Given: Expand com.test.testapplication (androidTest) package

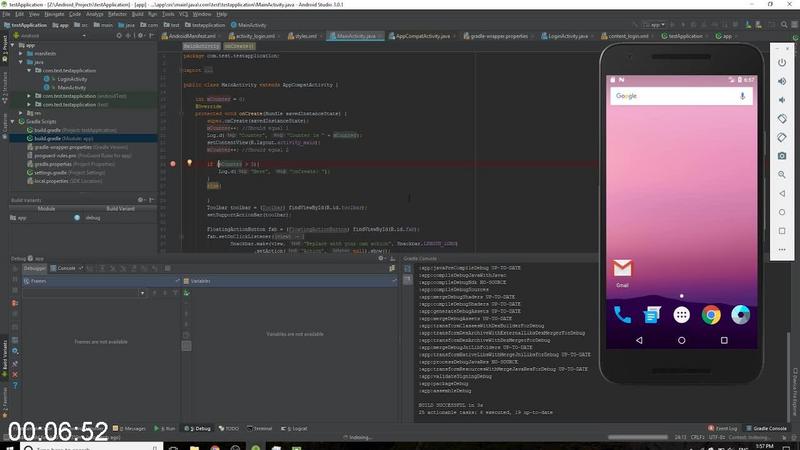Looking at the screenshot, I should point(29,96).
